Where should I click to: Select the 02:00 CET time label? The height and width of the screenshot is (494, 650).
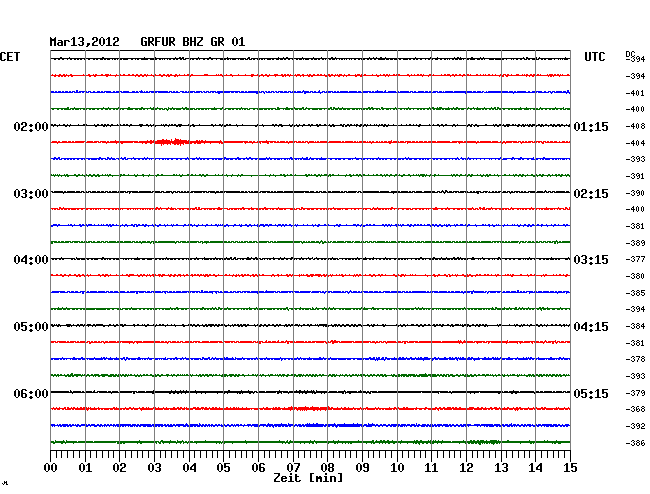tap(31, 126)
